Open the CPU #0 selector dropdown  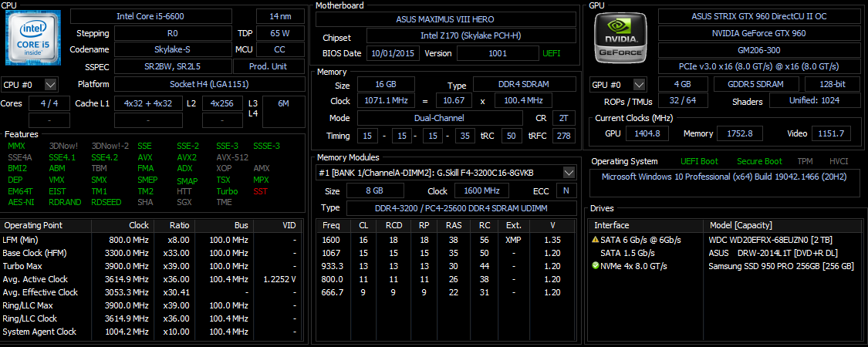pos(50,85)
